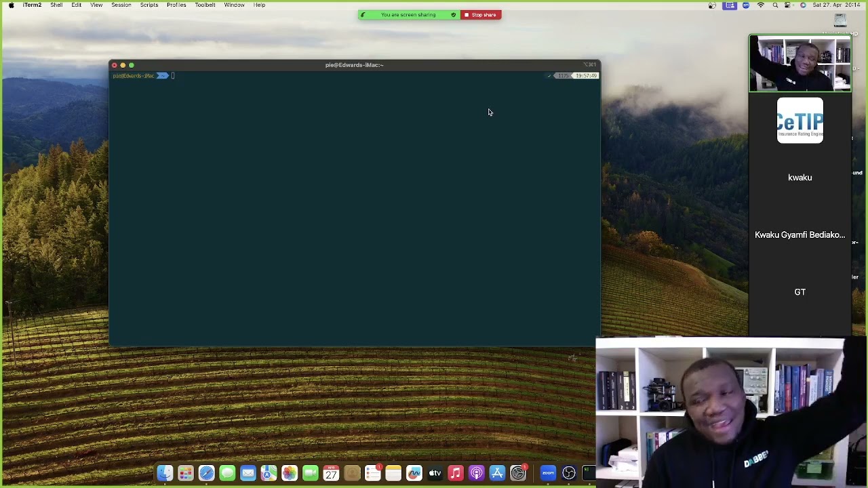Open System Settings from the Dock
The width and height of the screenshot is (868, 488).
(x=518, y=473)
